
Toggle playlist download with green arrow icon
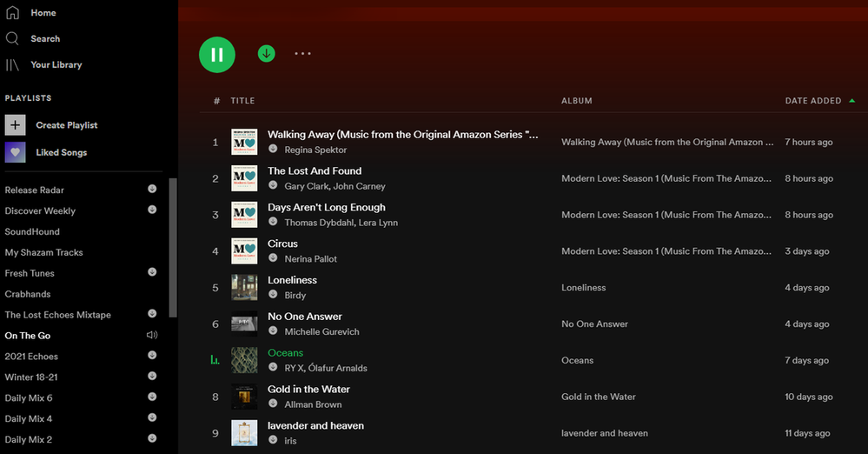[x=266, y=54]
